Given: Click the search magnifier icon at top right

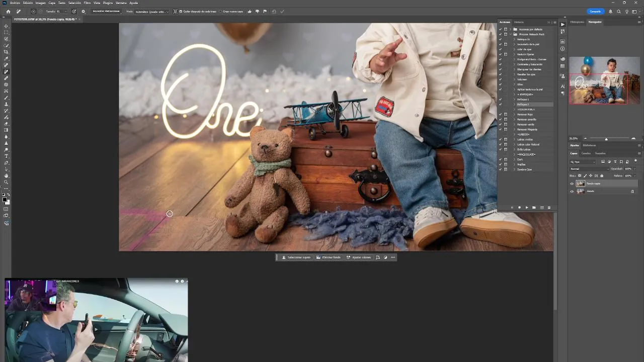Looking at the screenshot, I should coord(618,11).
